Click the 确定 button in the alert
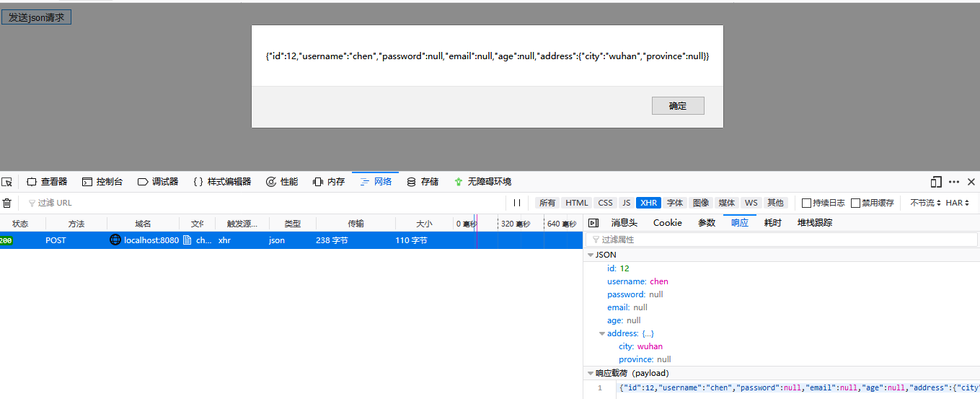This screenshot has height=399, width=980. click(678, 106)
